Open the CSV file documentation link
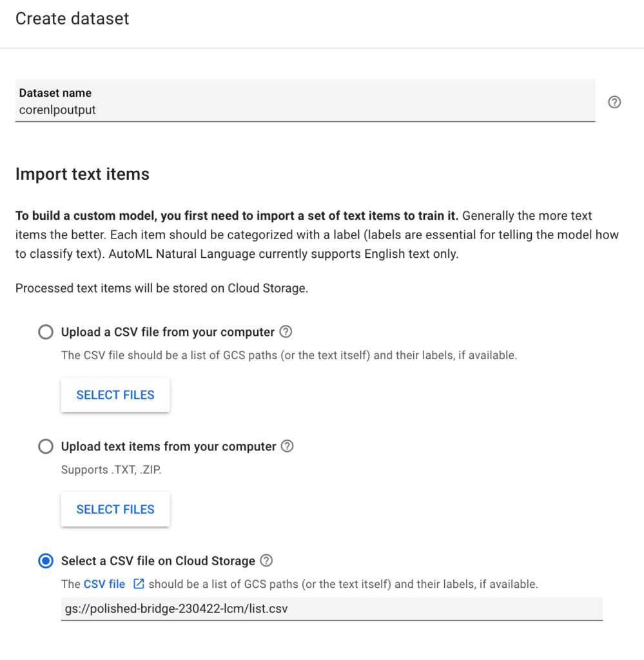644x660 pixels. coord(104,584)
